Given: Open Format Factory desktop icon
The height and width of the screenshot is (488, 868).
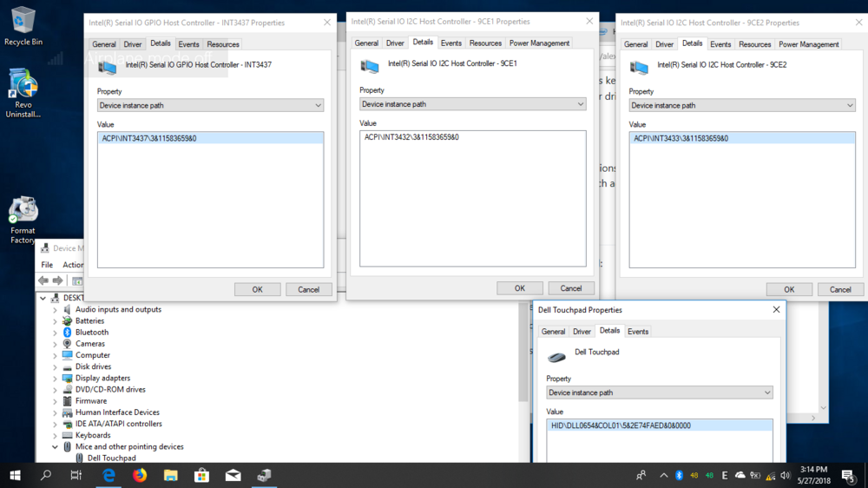Looking at the screenshot, I should 23,220.
